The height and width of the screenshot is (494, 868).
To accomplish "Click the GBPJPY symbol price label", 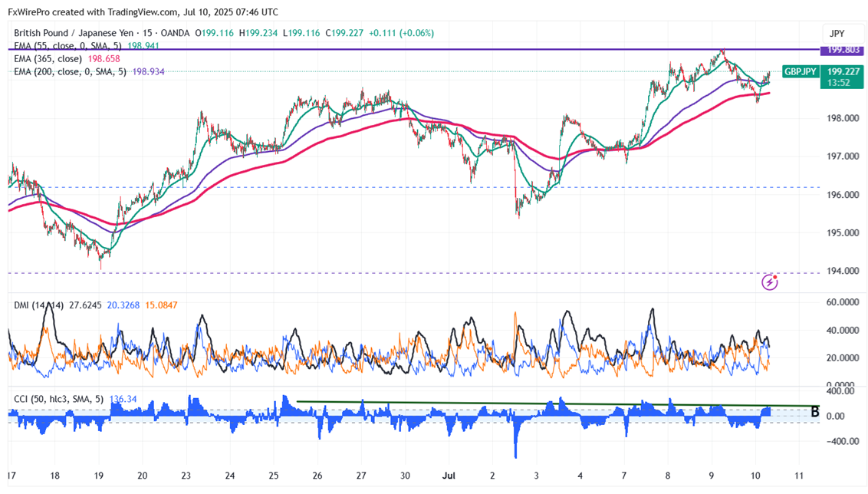I will (800, 71).
